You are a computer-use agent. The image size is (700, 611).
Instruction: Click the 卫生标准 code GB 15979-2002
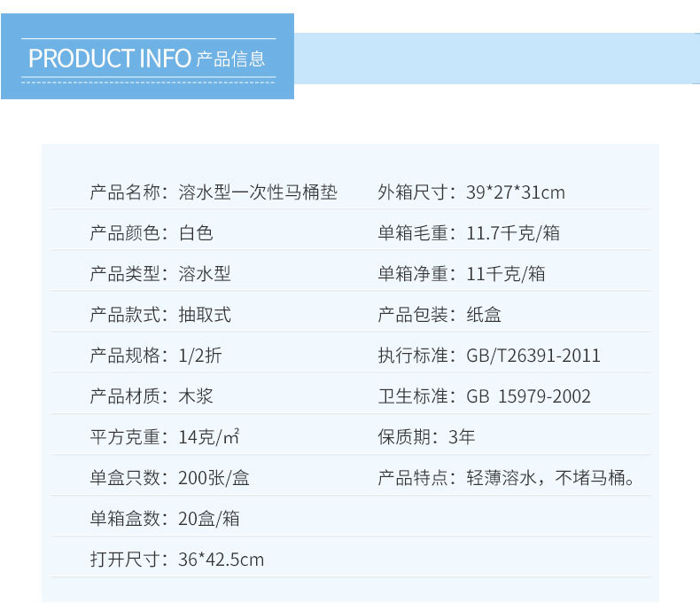coord(528,396)
